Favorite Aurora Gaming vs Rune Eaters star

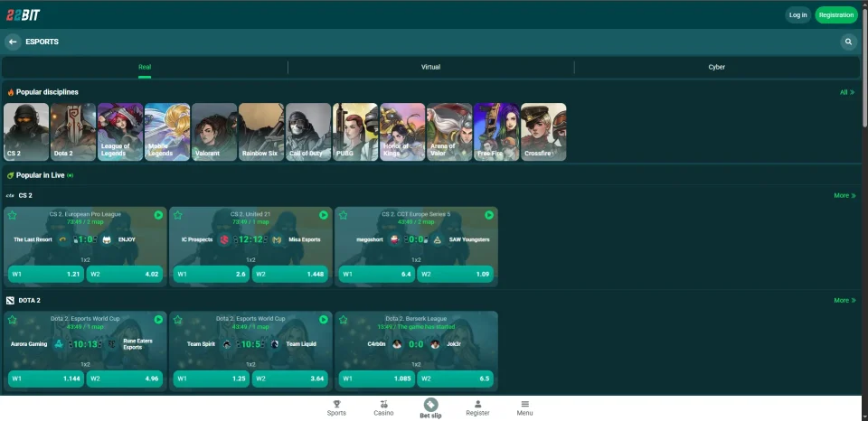tap(12, 320)
